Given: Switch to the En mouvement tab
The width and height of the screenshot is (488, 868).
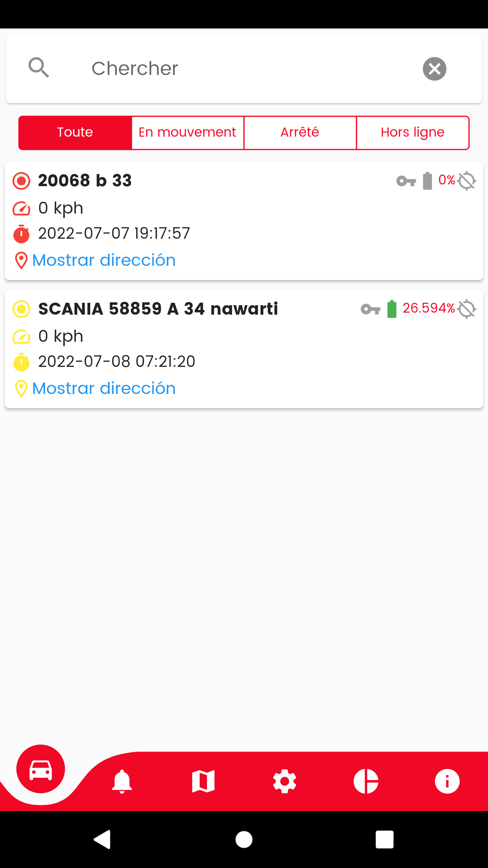Looking at the screenshot, I should 188,133.
